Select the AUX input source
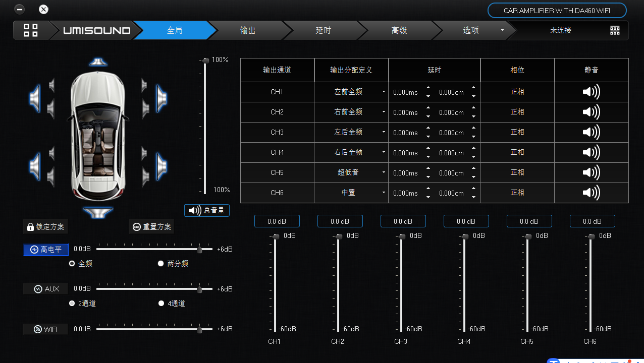 click(46, 289)
